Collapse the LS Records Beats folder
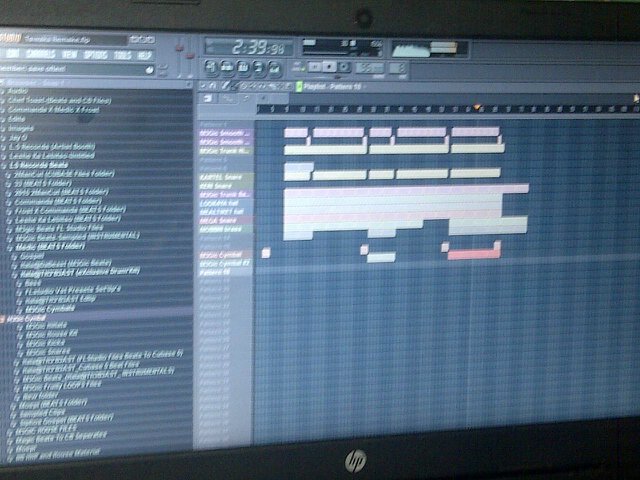 (38, 165)
